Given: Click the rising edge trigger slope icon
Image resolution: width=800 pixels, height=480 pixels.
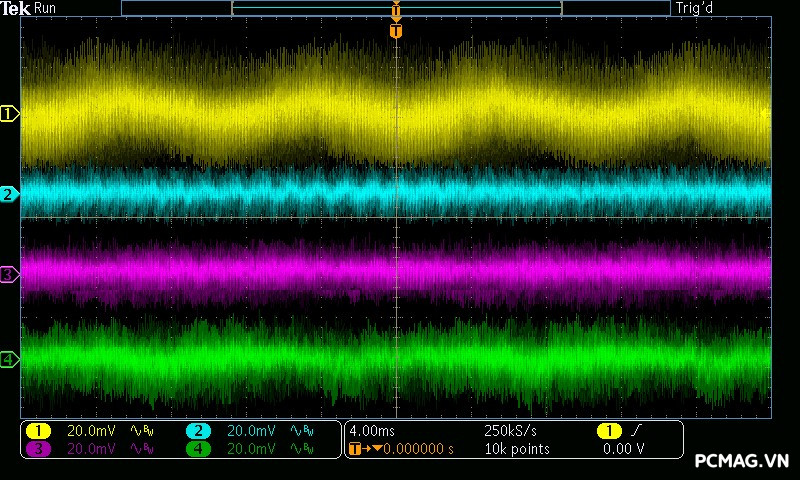Looking at the screenshot, I should (636, 430).
